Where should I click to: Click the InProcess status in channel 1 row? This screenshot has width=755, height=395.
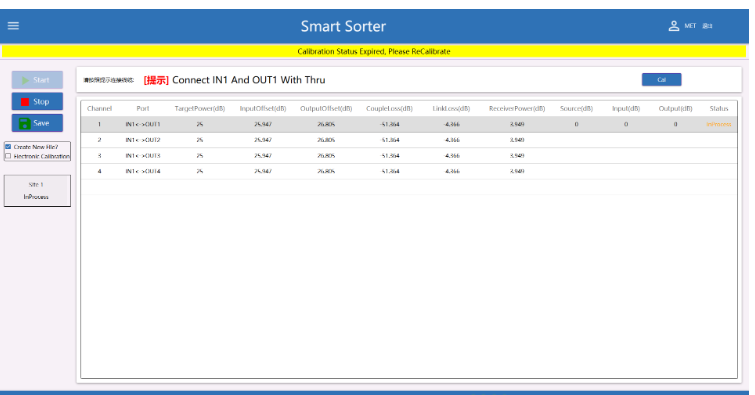718,124
